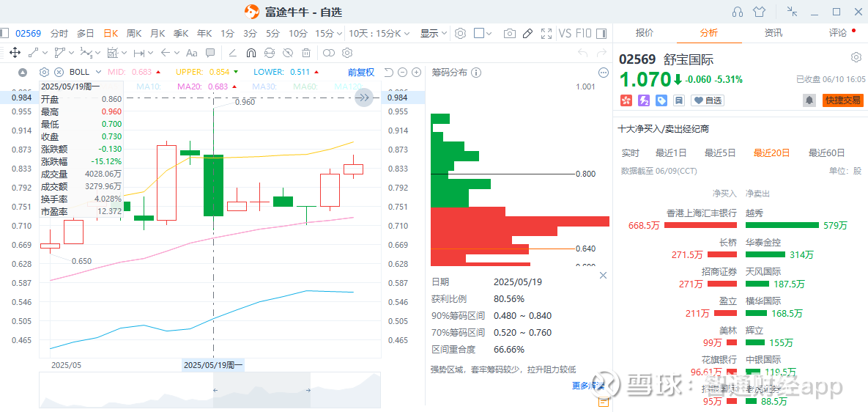This screenshot has width=868, height=412.
Task: Click the overlapping circles overlay icon
Action: coord(329,54)
